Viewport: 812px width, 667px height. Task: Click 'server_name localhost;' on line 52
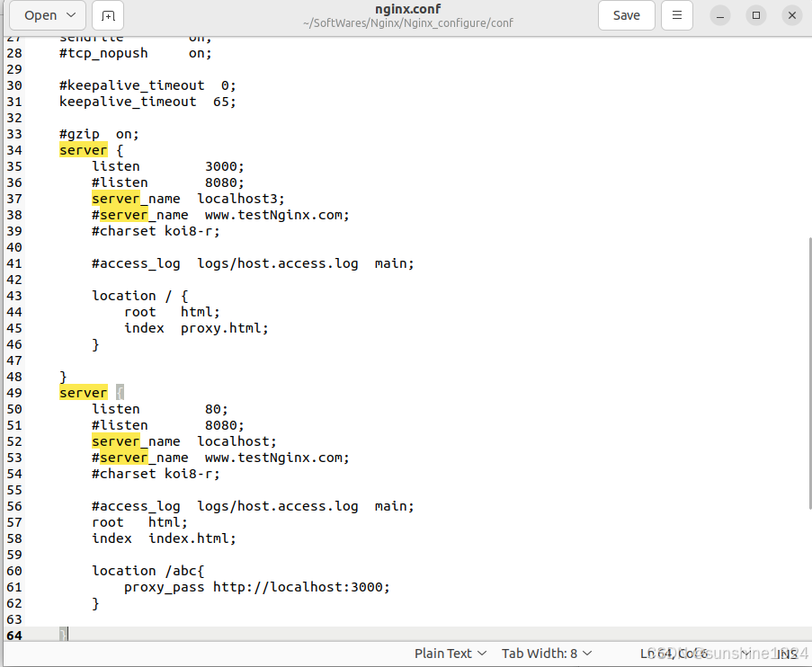coord(184,441)
